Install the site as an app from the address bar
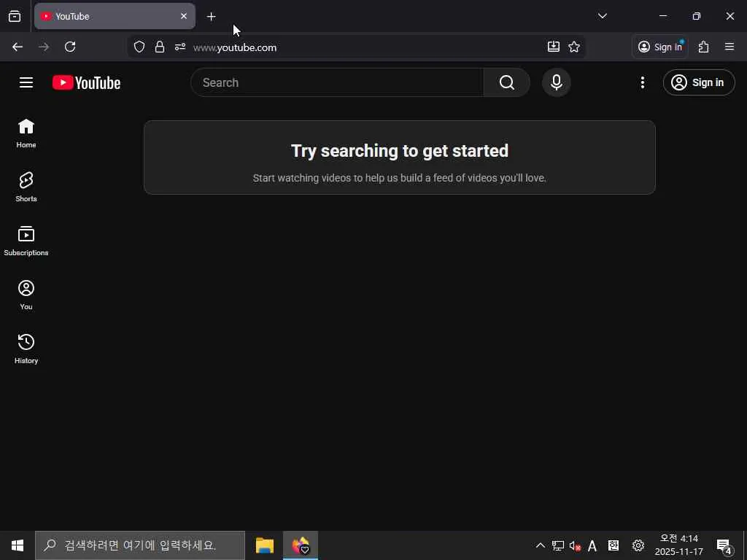 [553, 47]
